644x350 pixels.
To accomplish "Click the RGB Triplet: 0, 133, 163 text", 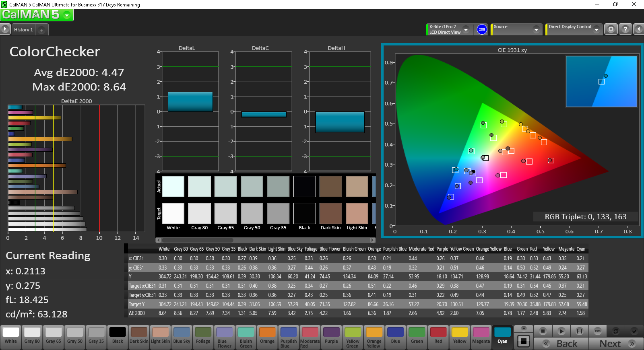I will [x=586, y=217].
